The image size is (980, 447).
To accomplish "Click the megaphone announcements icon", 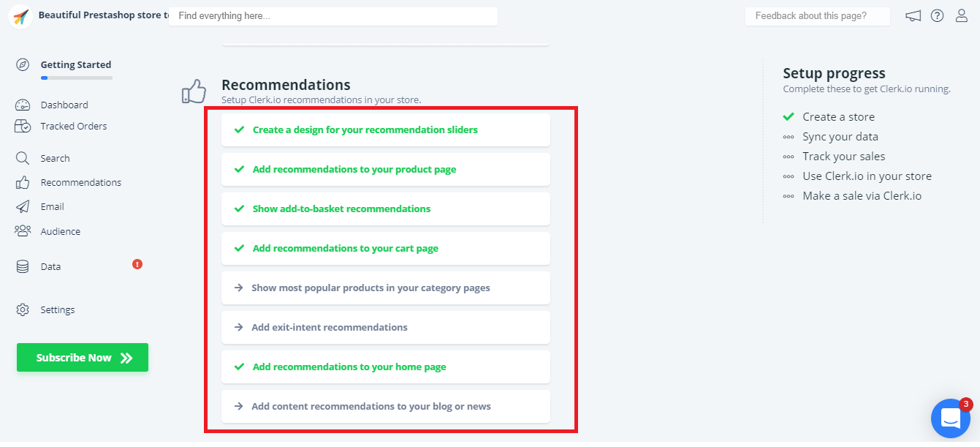I will (x=913, y=16).
